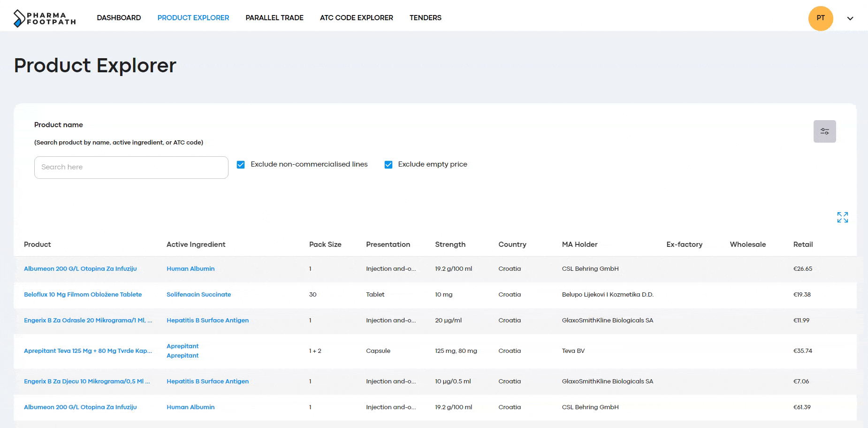Click the Country column header

512,245
